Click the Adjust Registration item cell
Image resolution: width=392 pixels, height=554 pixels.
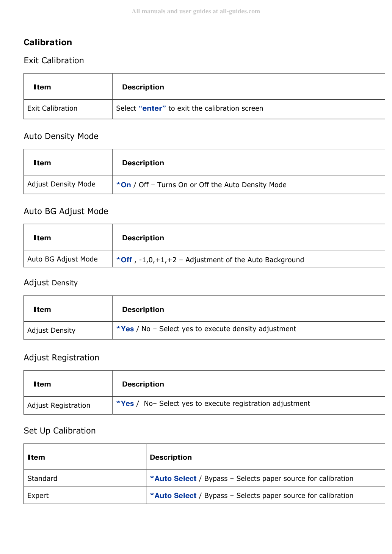(x=68, y=405)
